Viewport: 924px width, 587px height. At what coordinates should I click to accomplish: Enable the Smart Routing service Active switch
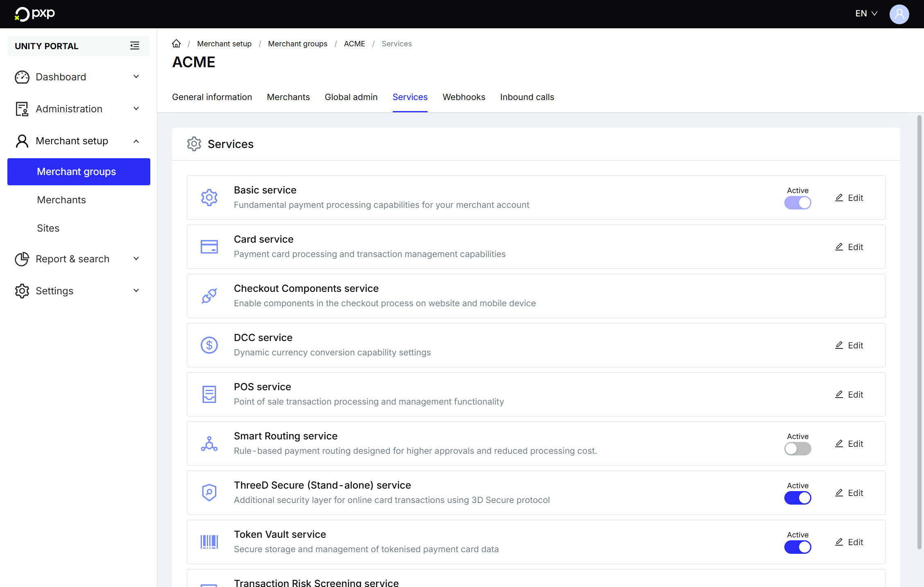pos(797,449)
